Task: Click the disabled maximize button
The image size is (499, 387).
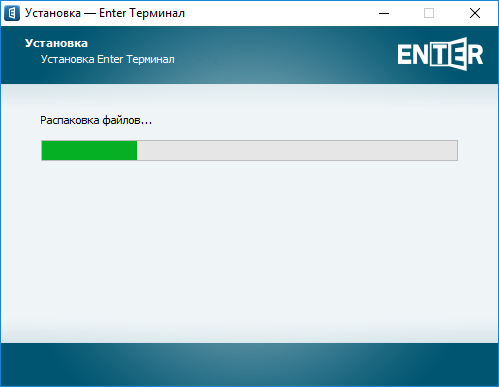Action: 429,13
